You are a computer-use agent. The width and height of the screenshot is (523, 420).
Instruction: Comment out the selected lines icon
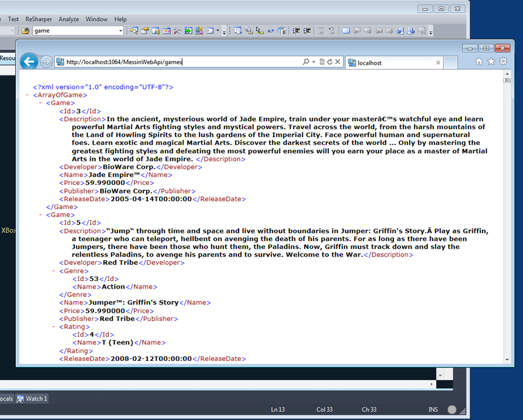tap(321, 31)
